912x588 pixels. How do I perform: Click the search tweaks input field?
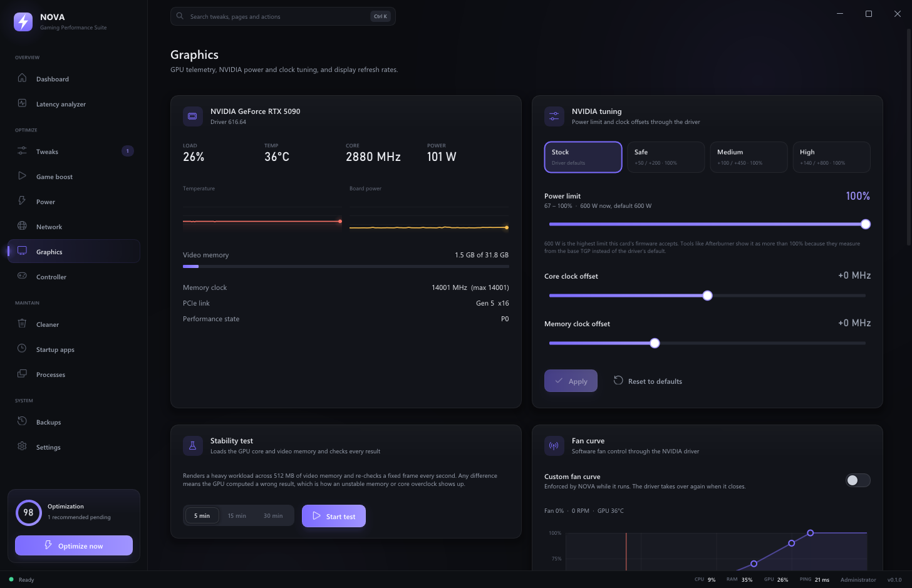click(x=283, y=16)
